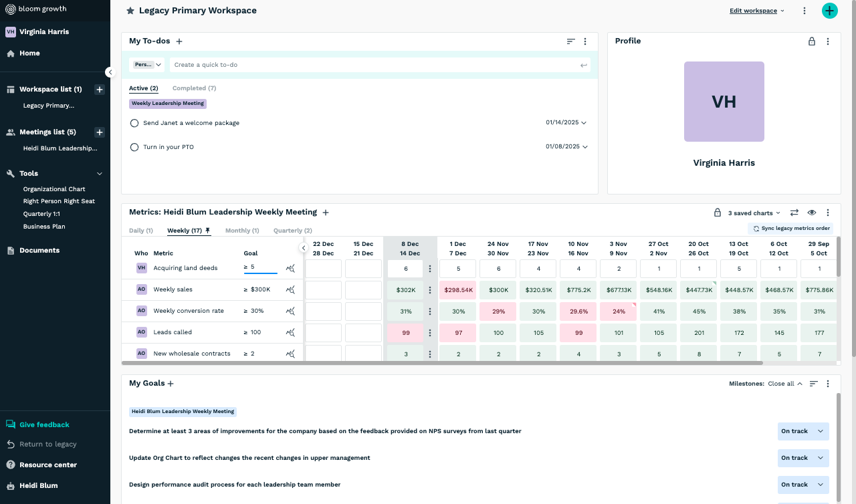Open chart icon for Weekly sales metric

(x=290, y=289)
